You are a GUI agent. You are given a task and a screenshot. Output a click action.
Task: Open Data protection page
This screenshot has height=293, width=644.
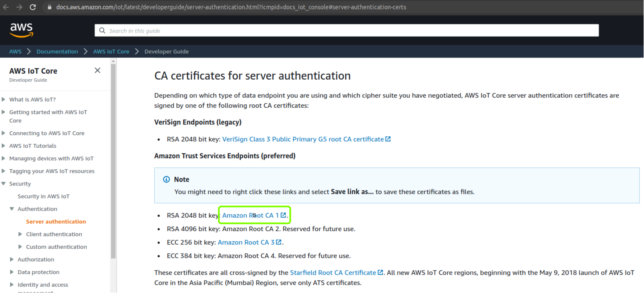click(x=38, y=272)
